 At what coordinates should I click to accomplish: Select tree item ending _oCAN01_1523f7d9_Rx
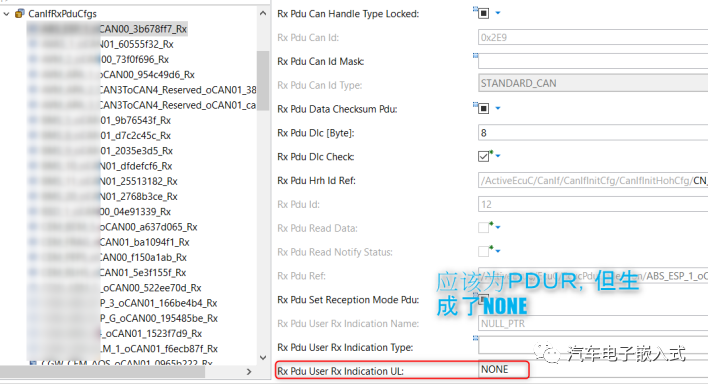pos(115,334)
